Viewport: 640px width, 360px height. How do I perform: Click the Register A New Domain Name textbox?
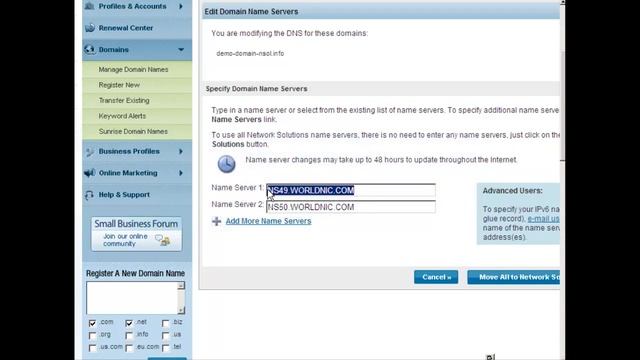132,298
